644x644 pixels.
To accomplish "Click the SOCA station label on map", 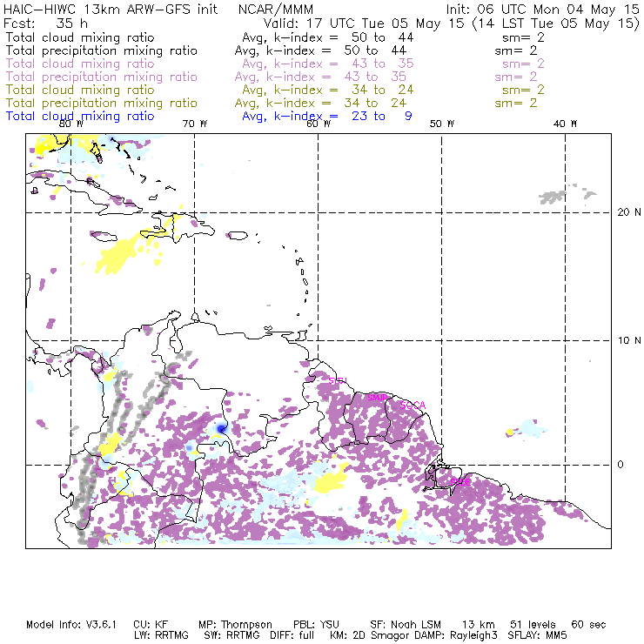I will [412, 406].
